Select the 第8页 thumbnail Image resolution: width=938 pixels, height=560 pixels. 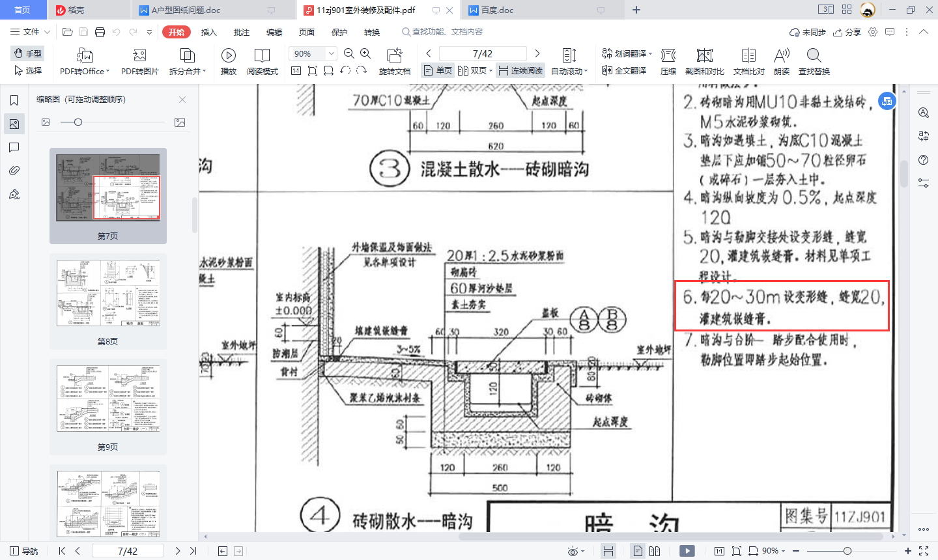[x=108, y=301]
